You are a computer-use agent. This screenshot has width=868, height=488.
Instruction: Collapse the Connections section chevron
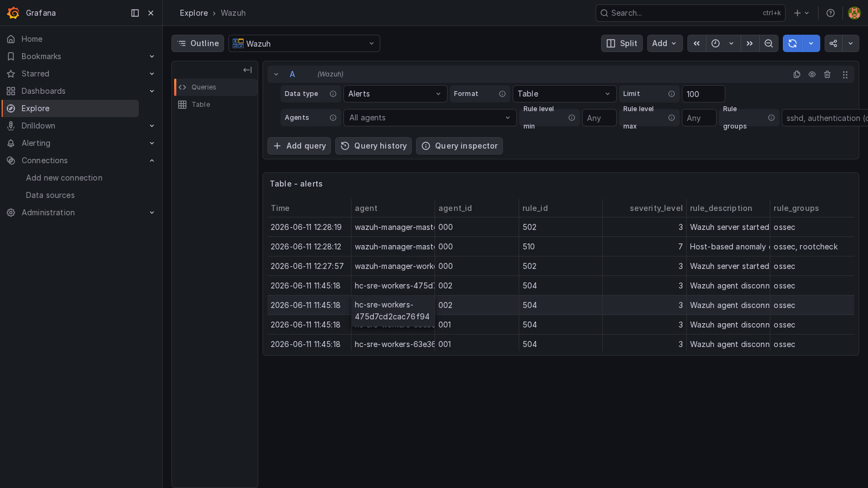(x=152, y=160)
